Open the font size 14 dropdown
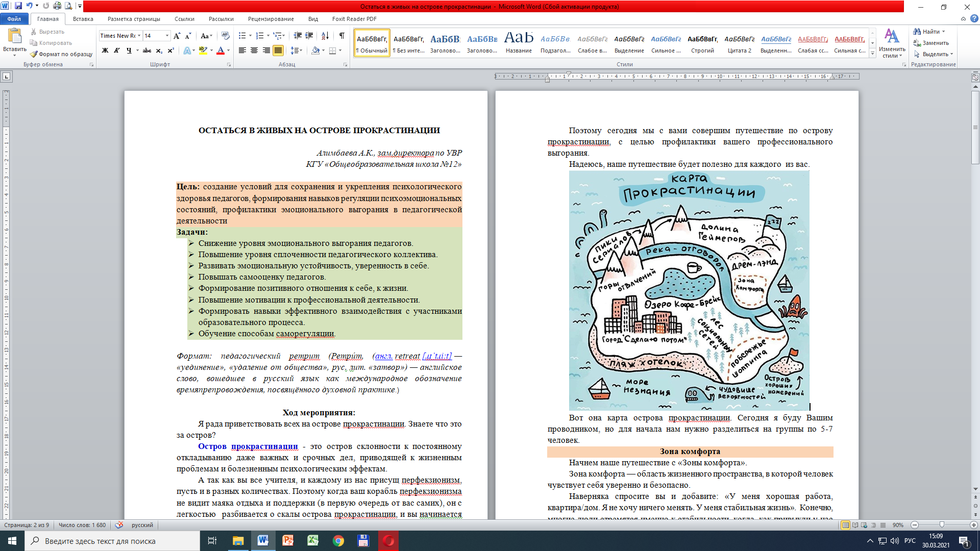The width and height of the screenshot is (980, 551). tap(167, 36)
